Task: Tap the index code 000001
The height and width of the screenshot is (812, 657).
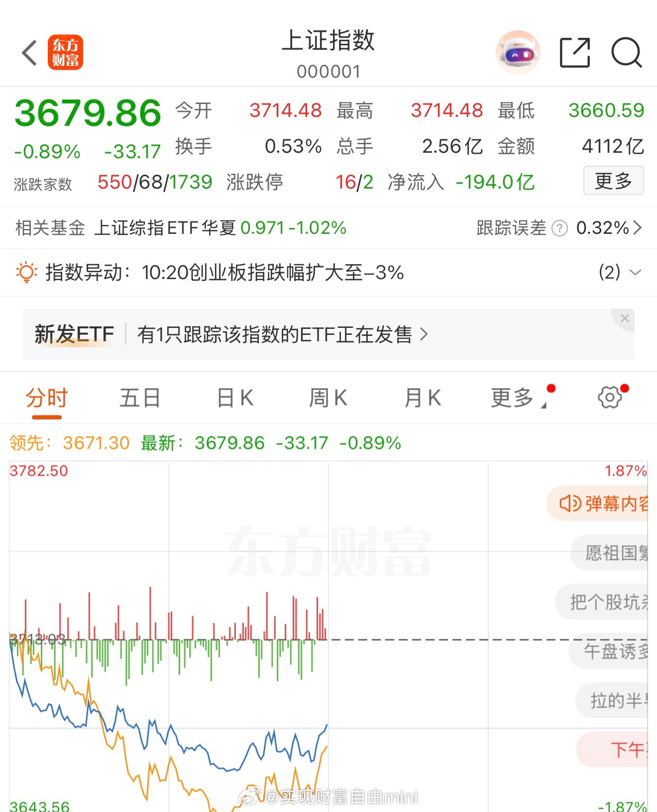Action: point(328,72)
